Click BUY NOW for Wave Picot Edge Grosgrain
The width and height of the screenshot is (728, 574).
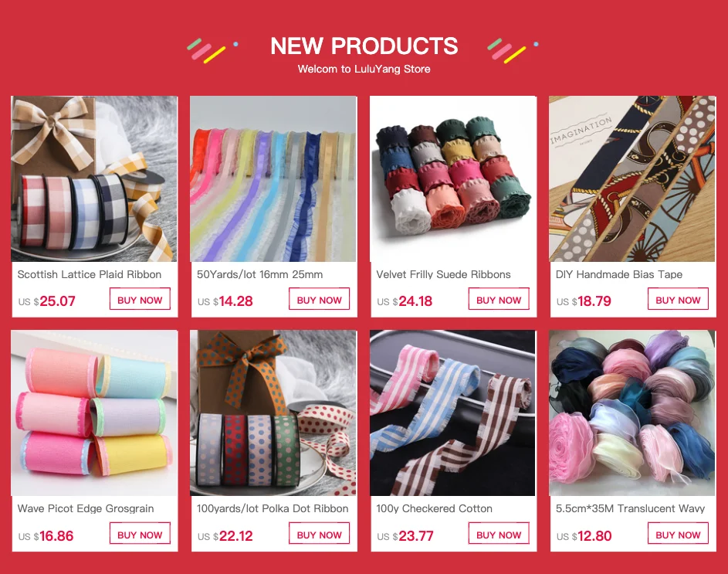pos(140,534)
